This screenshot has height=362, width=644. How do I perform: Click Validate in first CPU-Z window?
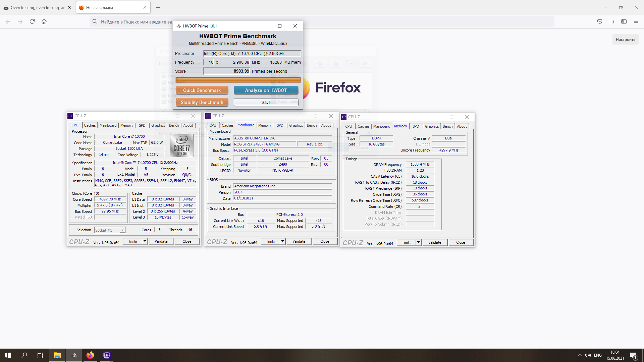pos(161,241)
